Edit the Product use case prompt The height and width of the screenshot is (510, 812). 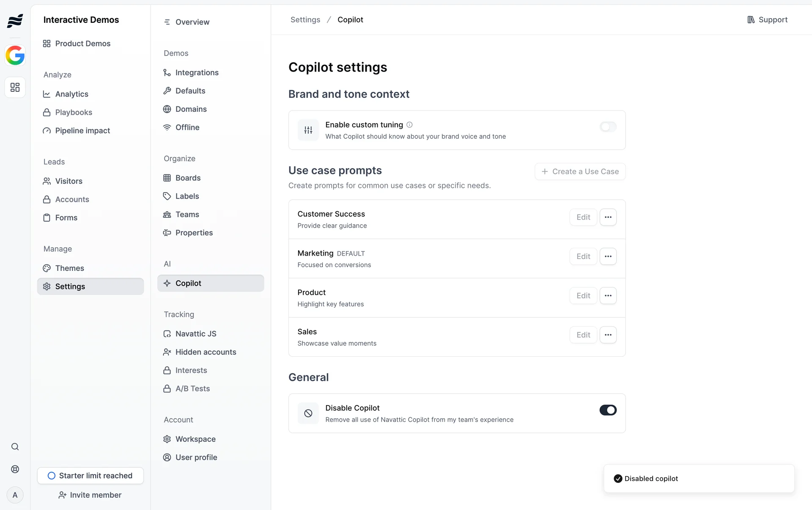pos(583,296)
